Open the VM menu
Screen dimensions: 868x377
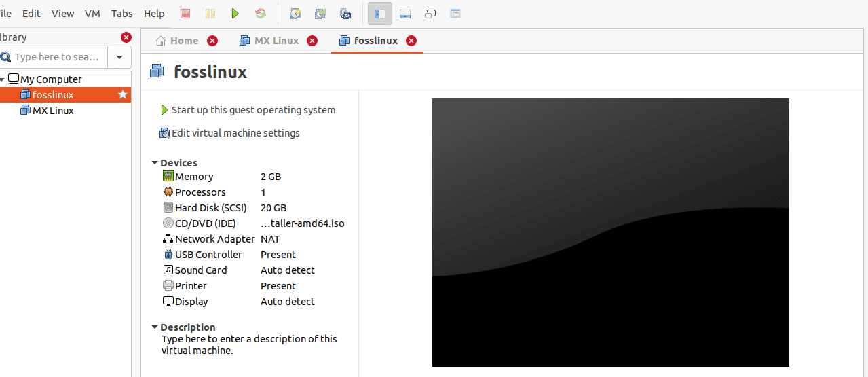tap(93, 14)
